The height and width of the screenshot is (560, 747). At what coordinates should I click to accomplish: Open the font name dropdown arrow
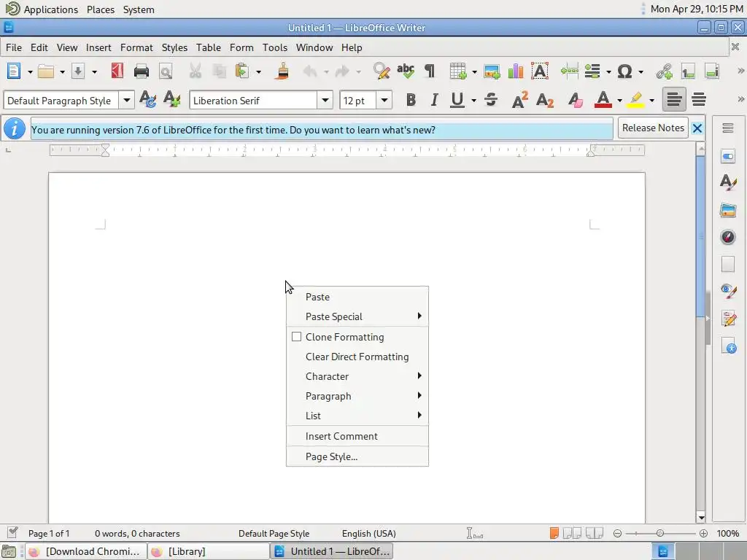(325, 101)
